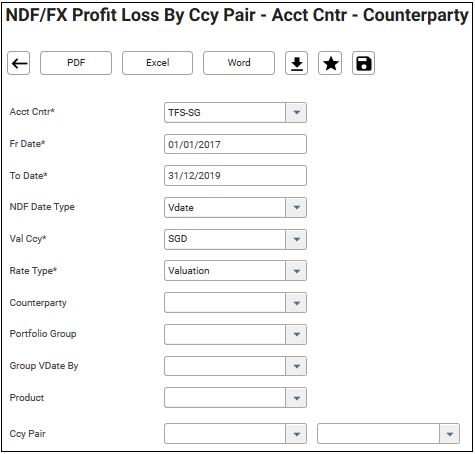Export report as PDF
This screenshot has height=454, width=475.
(x=76, y=63)
